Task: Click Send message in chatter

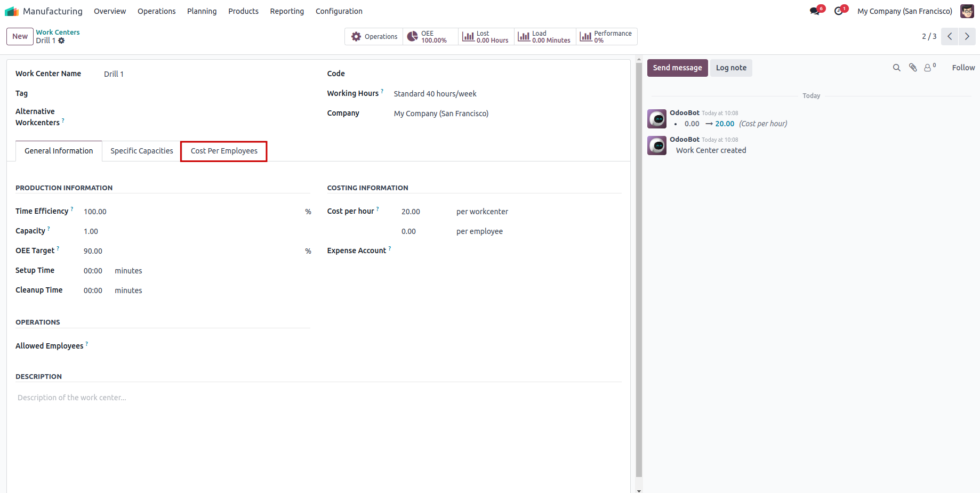Action: click(677, 68)
